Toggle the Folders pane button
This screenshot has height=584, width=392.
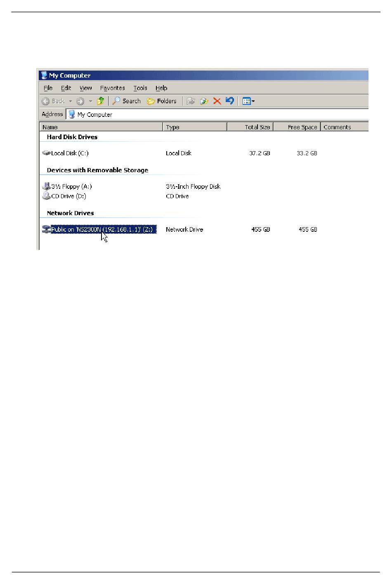(x=162, y=101)
